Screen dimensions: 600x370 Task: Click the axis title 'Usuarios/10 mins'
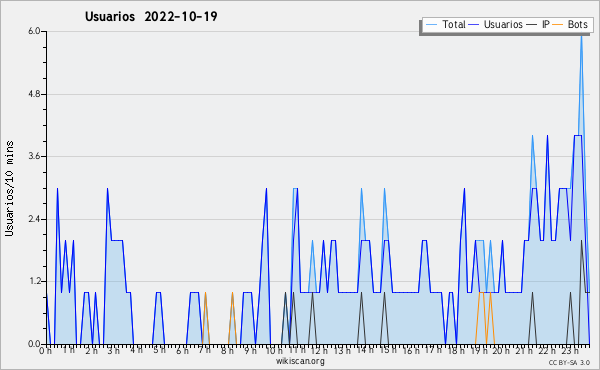(x=9, y=188)
